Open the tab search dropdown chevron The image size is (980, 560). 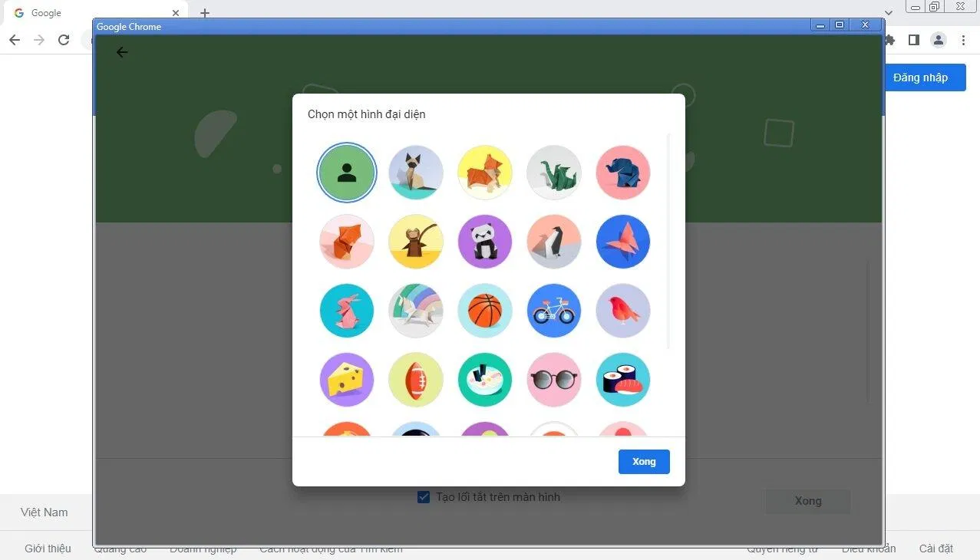(889, 13)
